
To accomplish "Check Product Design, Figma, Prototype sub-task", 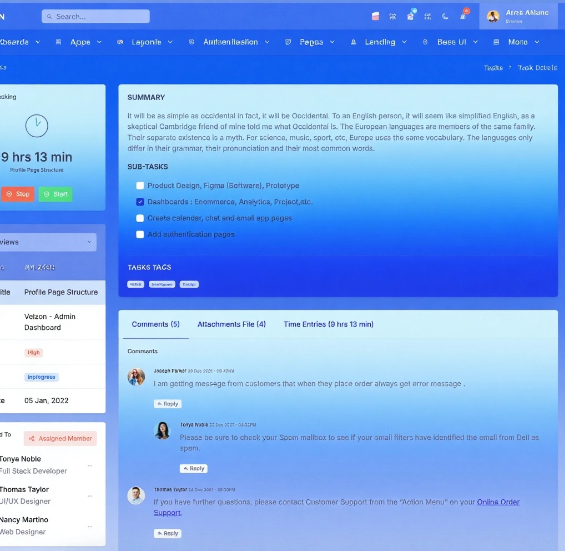I will tap(140, 186).
